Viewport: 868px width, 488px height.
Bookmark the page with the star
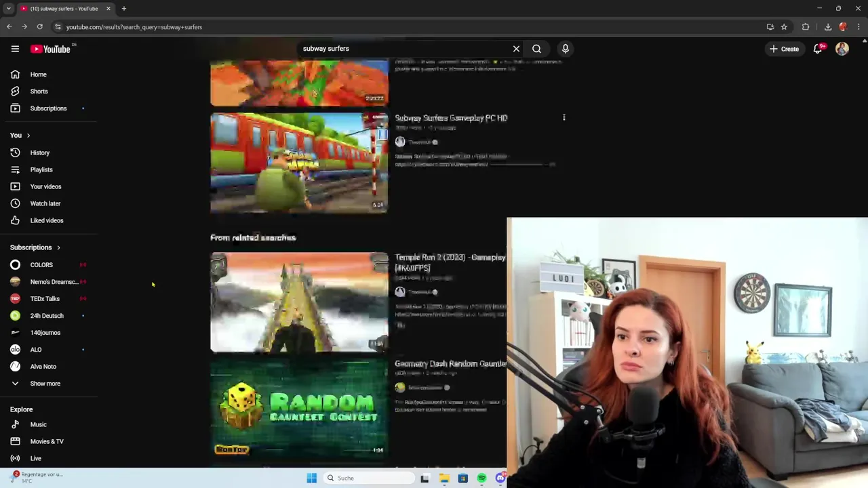coord(784,27)
